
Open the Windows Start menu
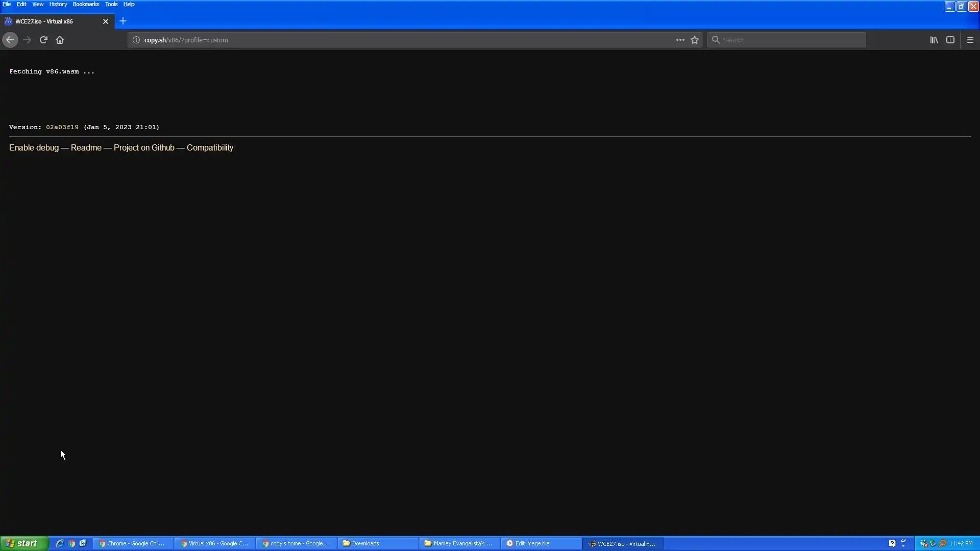click(x=23, y=543)
